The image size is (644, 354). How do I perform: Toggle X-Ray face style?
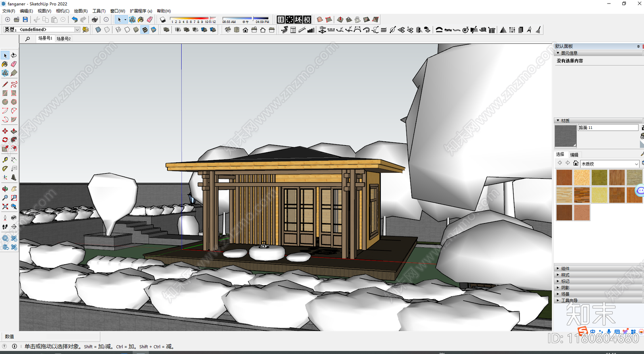click(x=98, y=30)
